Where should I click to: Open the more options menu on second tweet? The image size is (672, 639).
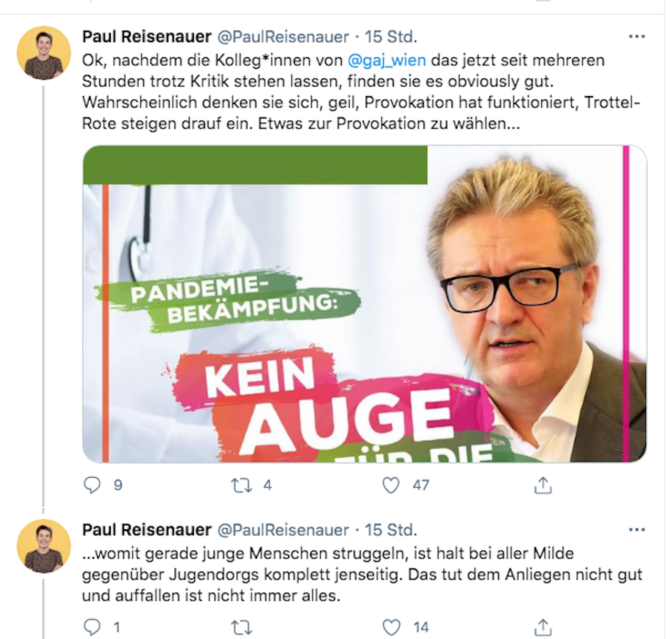[636, 530]
